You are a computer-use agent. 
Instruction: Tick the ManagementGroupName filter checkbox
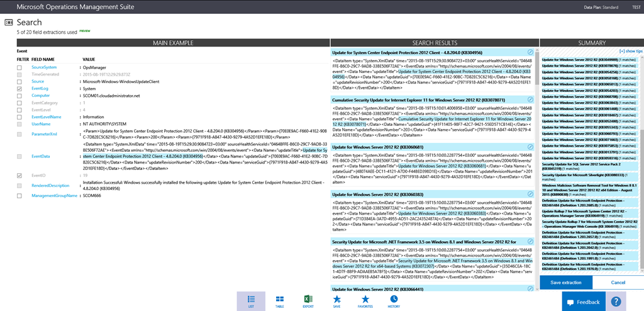(19, 196)
